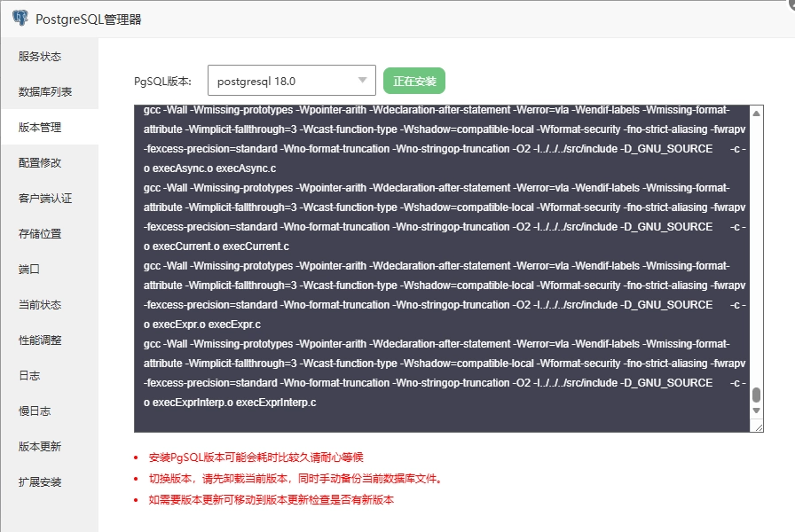View the 慢日志 tab
The image size is (795, 532).
[x=50, y=411]
